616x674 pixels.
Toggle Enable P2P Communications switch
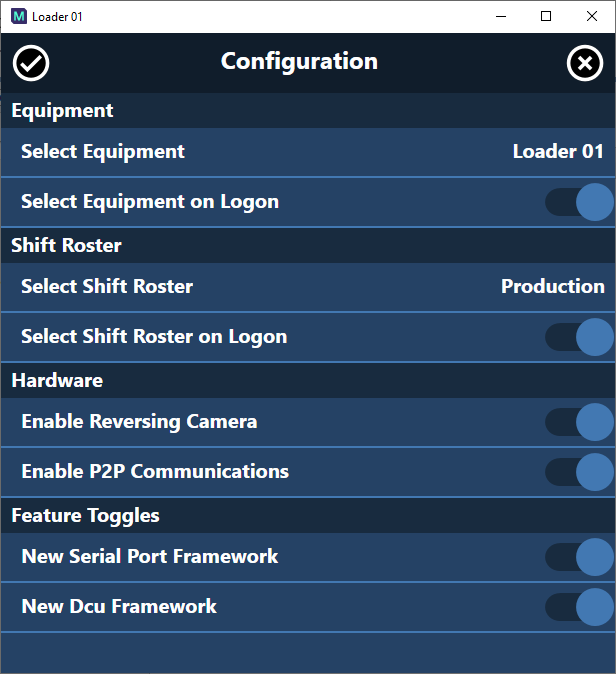(580, 472)
